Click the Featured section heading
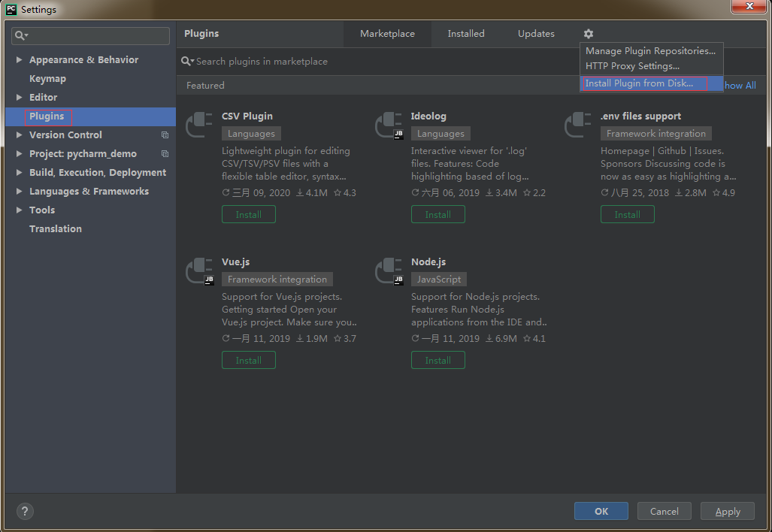772x532 pixels. [x=205, y=85]
